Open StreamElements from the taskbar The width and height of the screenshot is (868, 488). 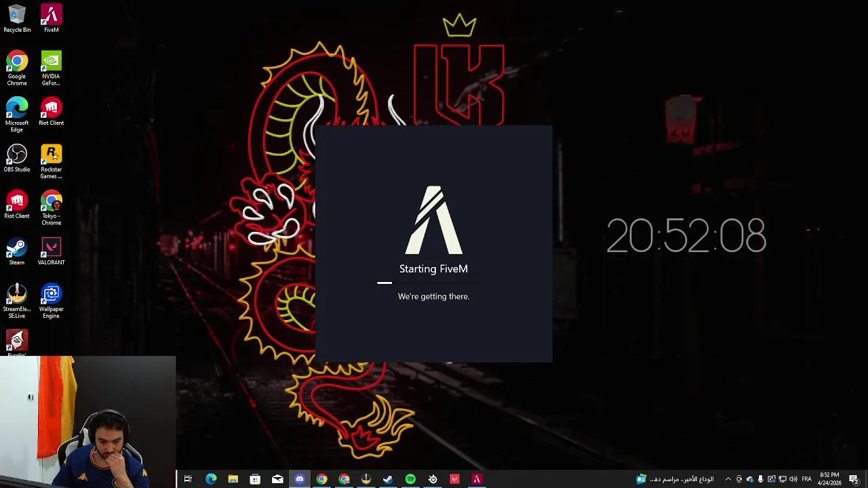click(x=366, y=479)
